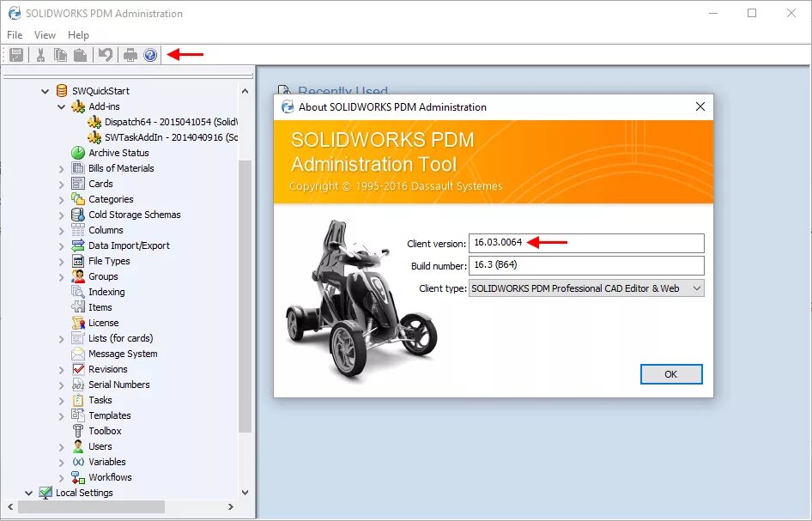Expand the Cards node
This screenshot has width=812, height=521.
[x=61, y=185]
